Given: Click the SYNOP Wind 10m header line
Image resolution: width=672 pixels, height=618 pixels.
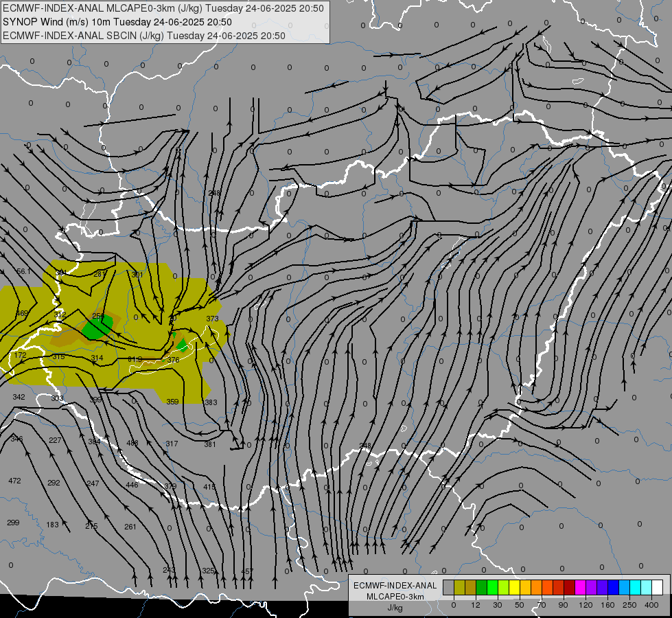Looking at the screenshot, I should click(x=117, y=22).
